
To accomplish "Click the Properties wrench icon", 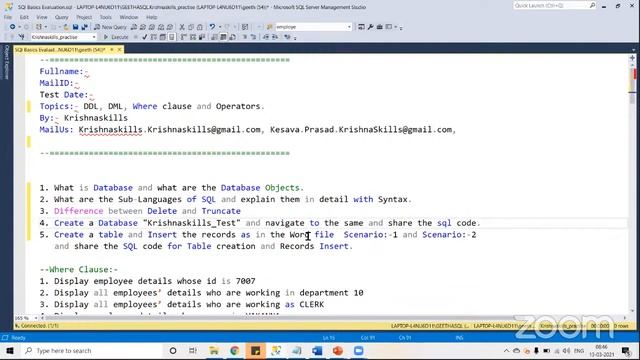I will pos(370,27).
